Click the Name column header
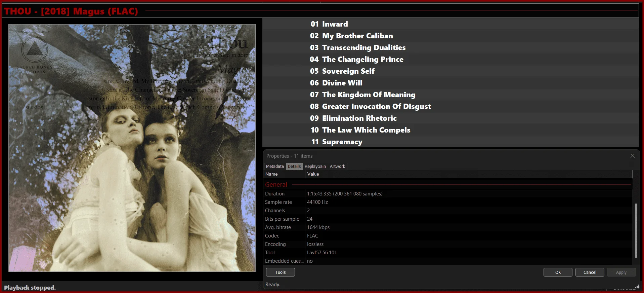Image resolution: width=644 pixels, height=293 pixels. (285, 174)
